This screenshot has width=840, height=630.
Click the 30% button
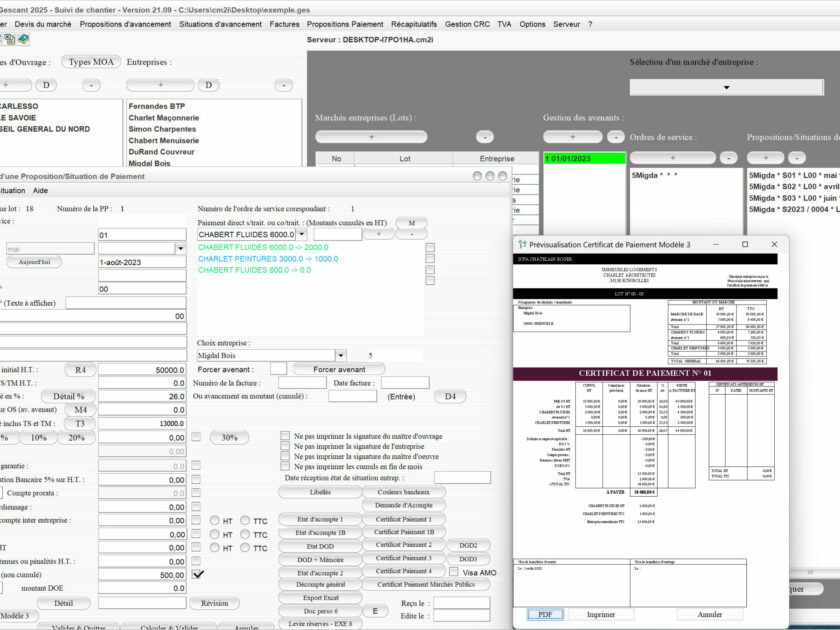point(229,438)
